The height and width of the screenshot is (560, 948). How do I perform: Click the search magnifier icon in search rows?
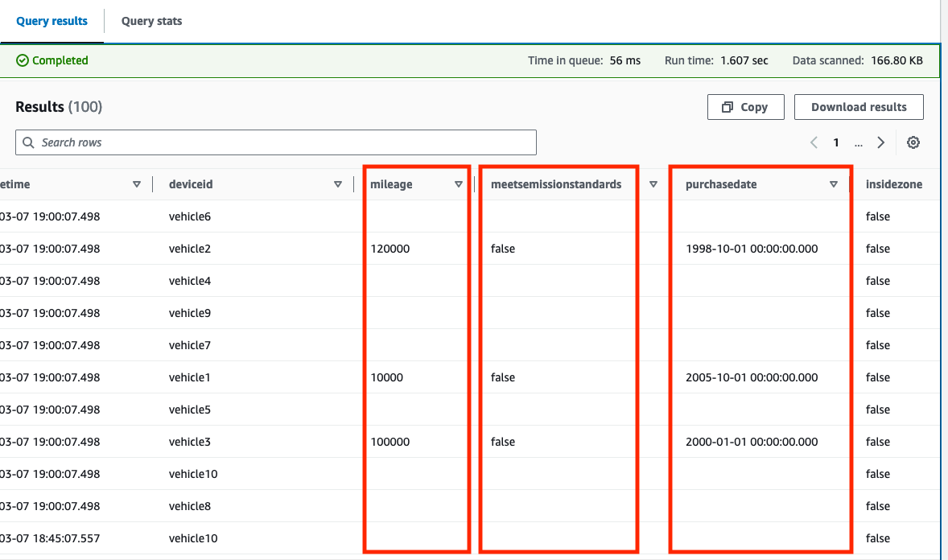28,142
